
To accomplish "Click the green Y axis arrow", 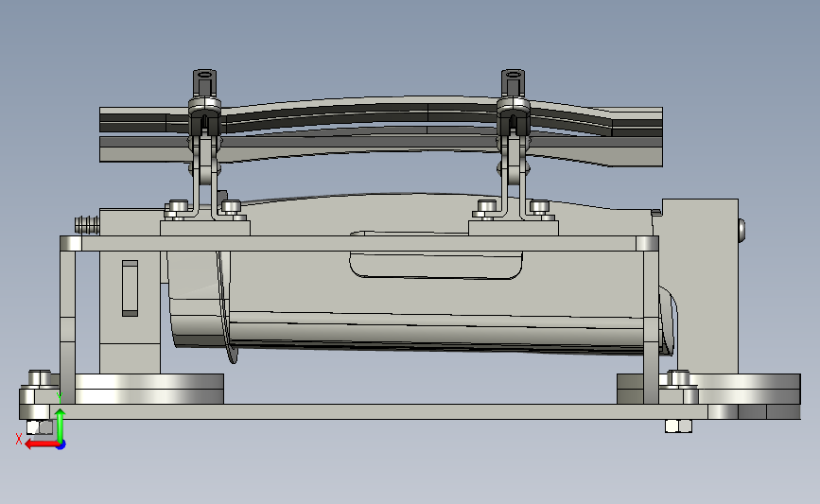I will click(x=61, y=426).
